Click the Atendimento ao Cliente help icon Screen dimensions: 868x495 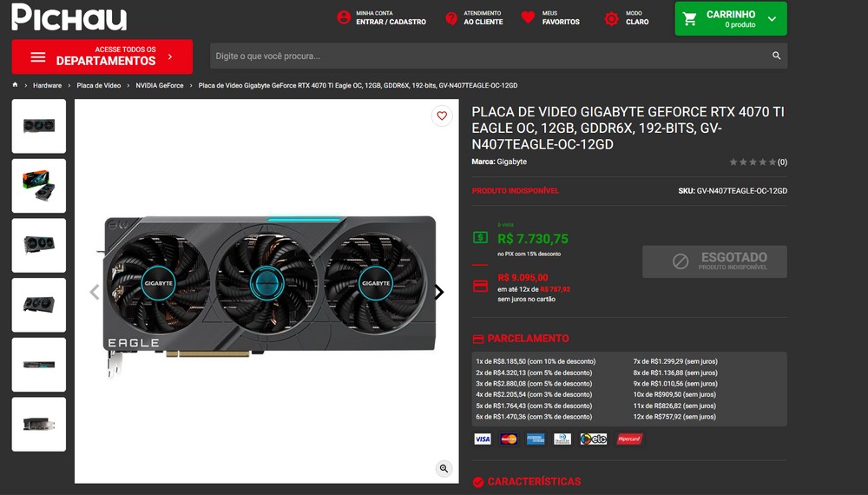coord(451,18)
